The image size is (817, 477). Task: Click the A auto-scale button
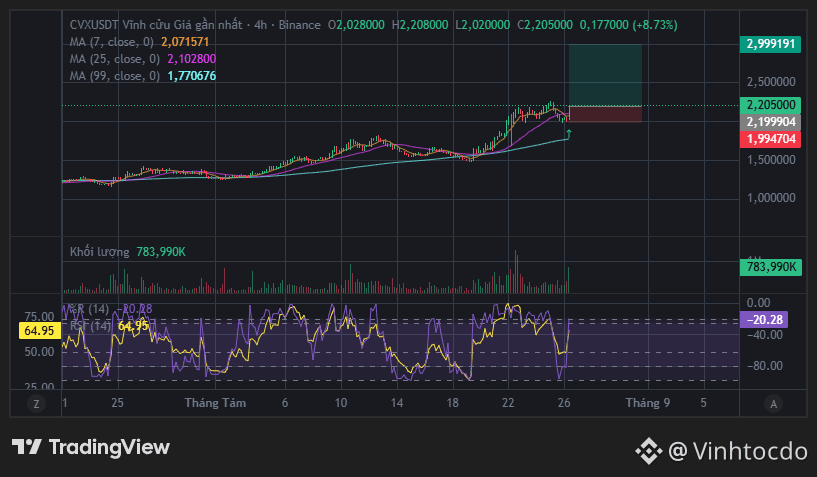[x=773, y=403]
